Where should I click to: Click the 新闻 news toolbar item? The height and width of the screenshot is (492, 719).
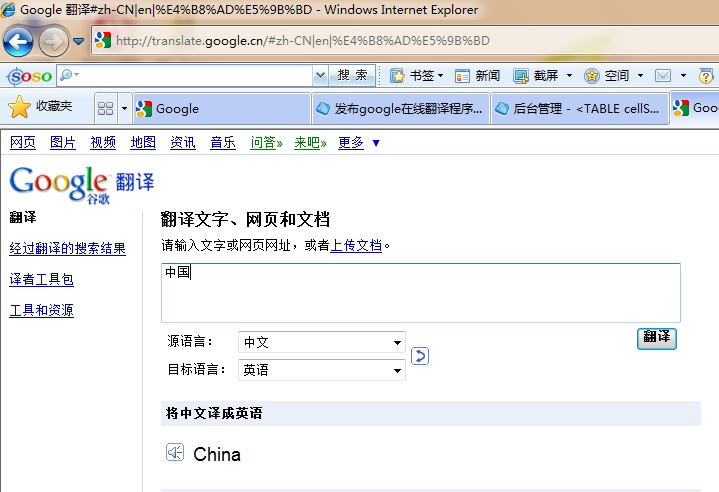[x=477, y=76]
